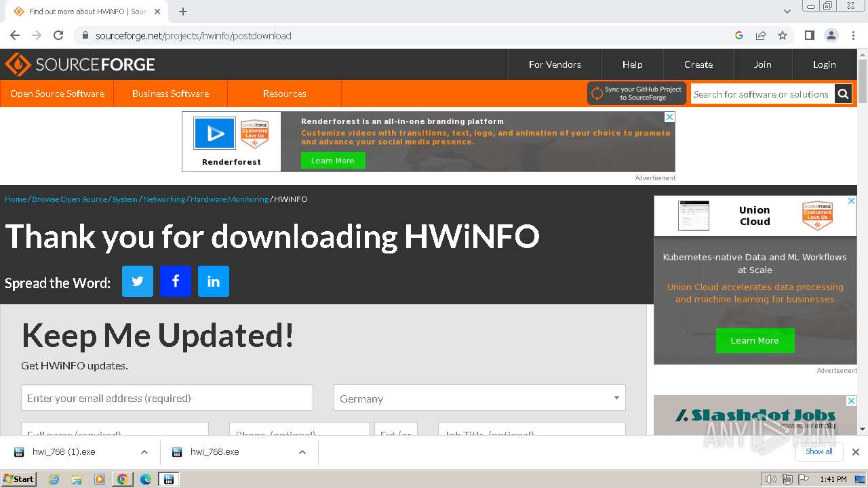Open the Create menu
This screenshot has height=488, width=868.
698,64
